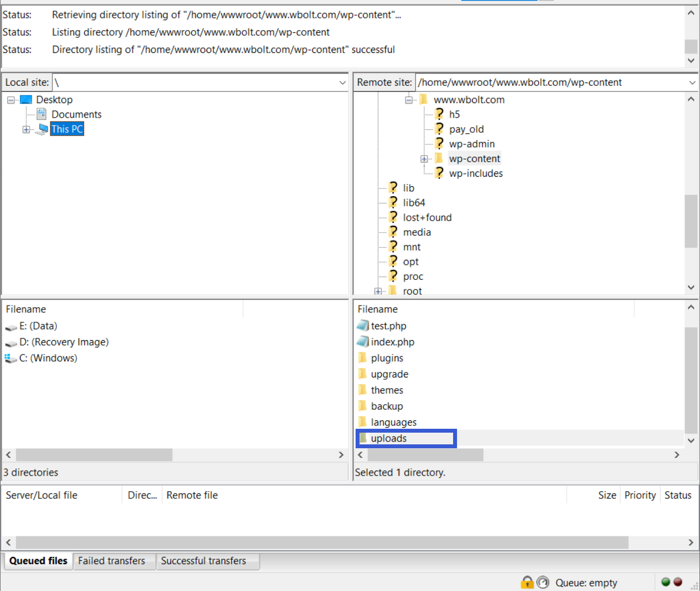This screenshot has width=700, height=591.
Task: Switch to the Successful transfers tab
Action: (203, 561)
